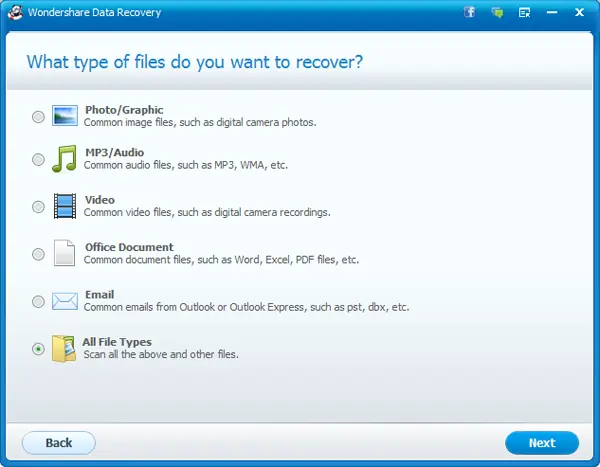Go to the Next step
This screenshot has width=600, height=467.
coord(542,443)
